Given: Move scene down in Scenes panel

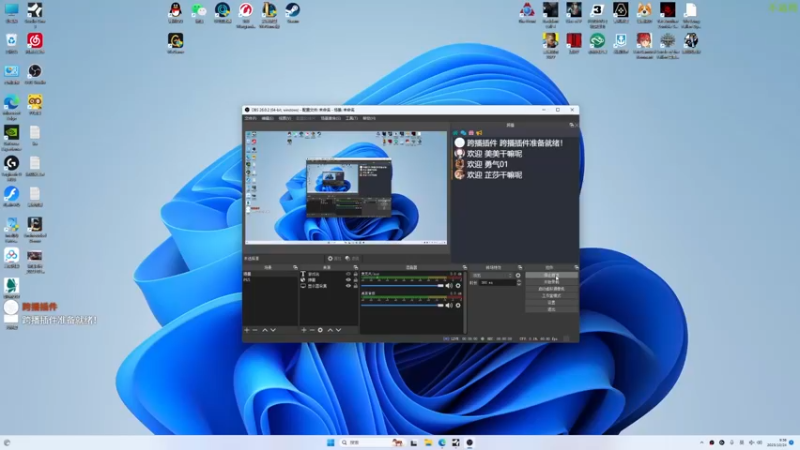Looking at the screenshot, I should 273,330.
